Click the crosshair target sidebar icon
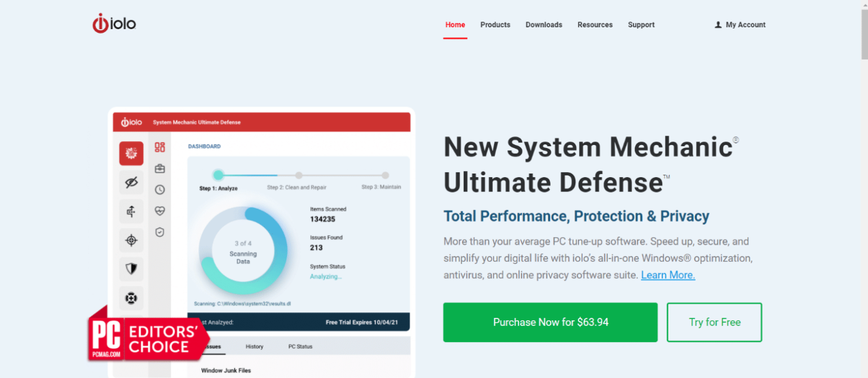The image size is (868, 378). coord(131,240)
